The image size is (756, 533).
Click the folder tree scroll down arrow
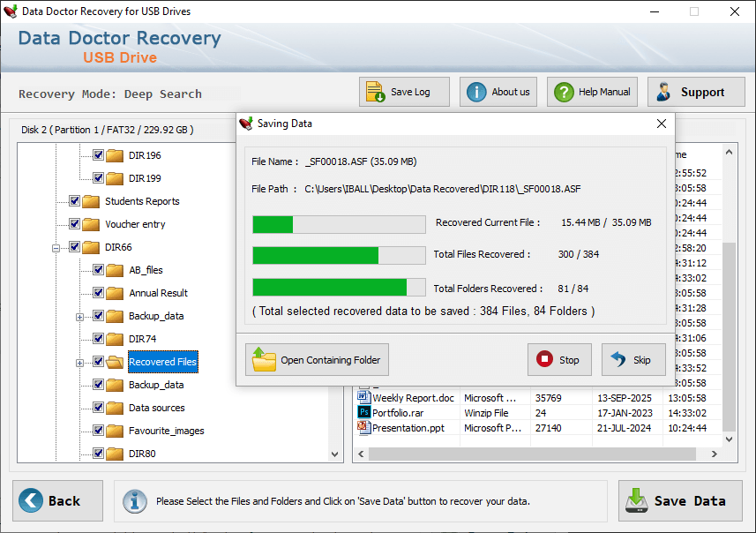pos(335,454)
